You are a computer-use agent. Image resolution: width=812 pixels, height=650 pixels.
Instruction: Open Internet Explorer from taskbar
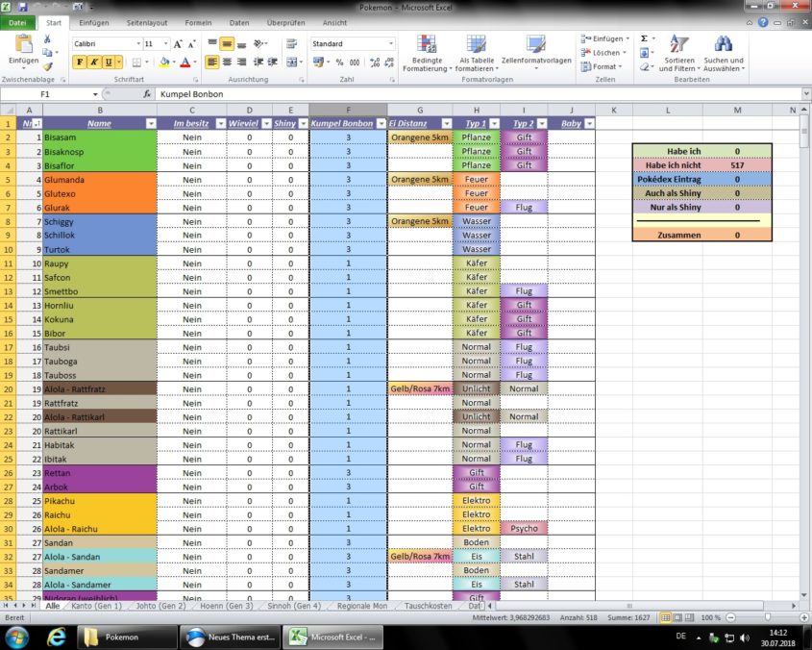pyautogui.click(x=57, y=637)
